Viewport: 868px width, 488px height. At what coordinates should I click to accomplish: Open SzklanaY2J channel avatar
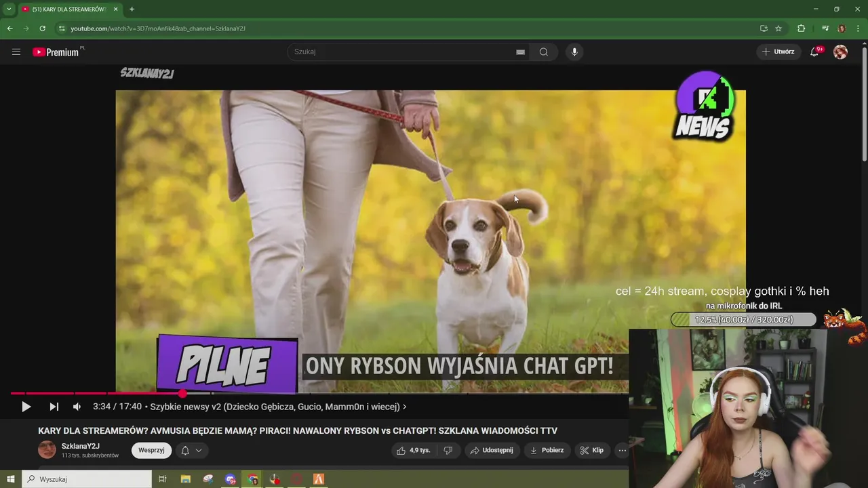(47, 449)
